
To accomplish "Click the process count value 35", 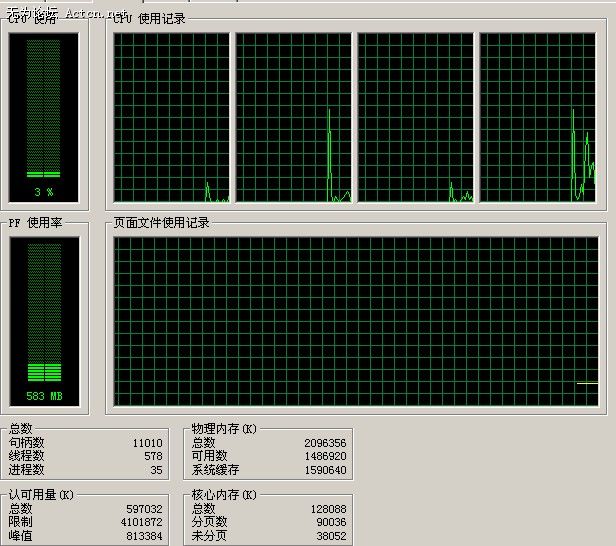I will (156, 470).
